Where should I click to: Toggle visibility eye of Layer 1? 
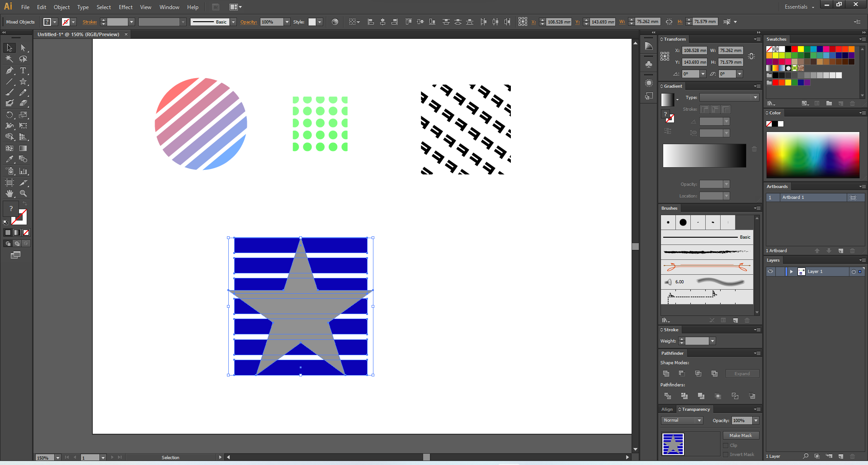(770, 272)
